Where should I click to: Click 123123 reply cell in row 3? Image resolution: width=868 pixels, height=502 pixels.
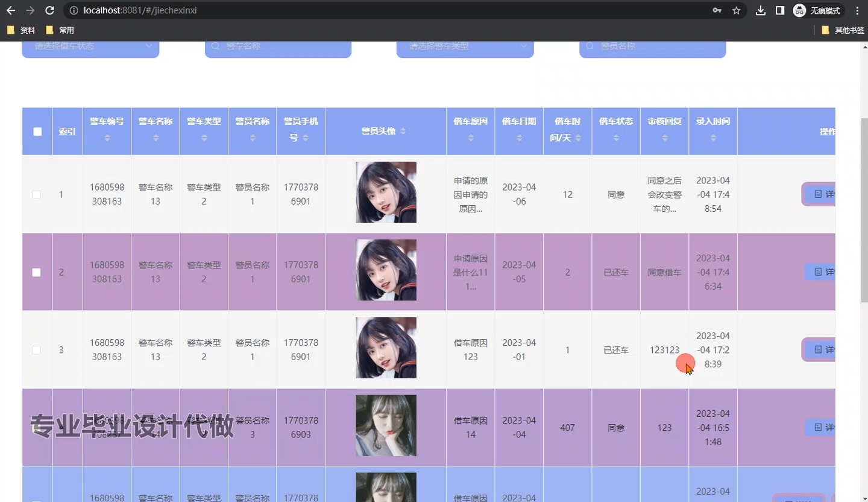click(664, 350)
